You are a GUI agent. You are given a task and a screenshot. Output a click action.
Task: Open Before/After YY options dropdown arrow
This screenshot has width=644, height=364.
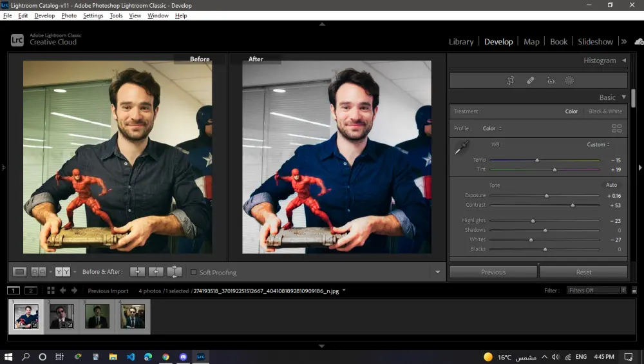pos(74,272)
